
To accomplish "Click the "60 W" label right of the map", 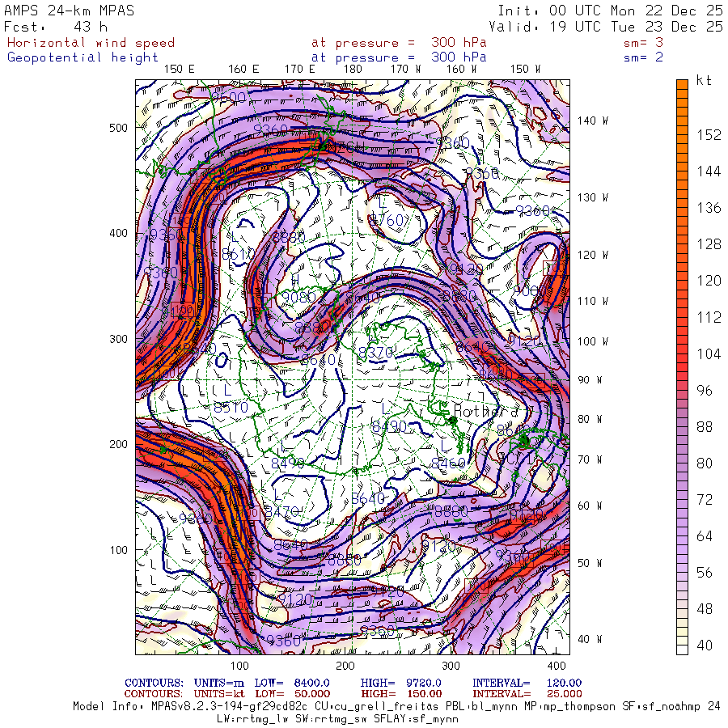I will coord(590,506).
